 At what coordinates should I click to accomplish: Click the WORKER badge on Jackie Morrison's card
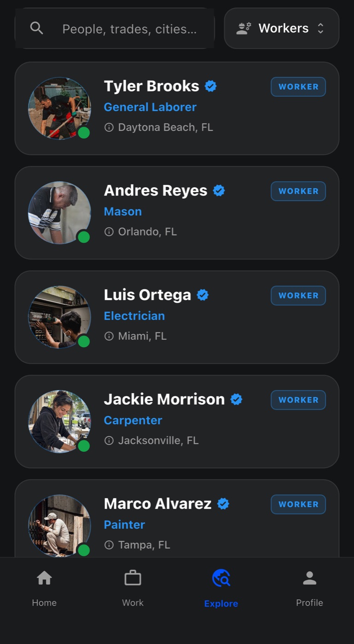coord(298,400)
